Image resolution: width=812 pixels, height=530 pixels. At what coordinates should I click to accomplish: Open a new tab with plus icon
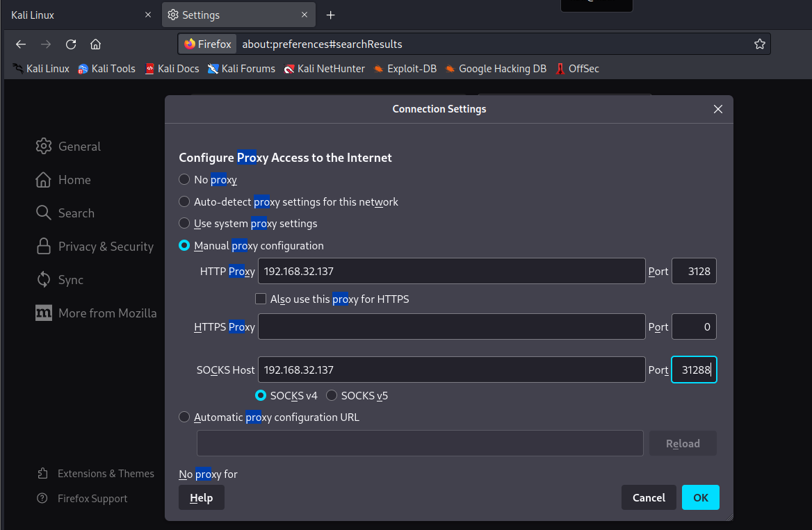point(331,15)
